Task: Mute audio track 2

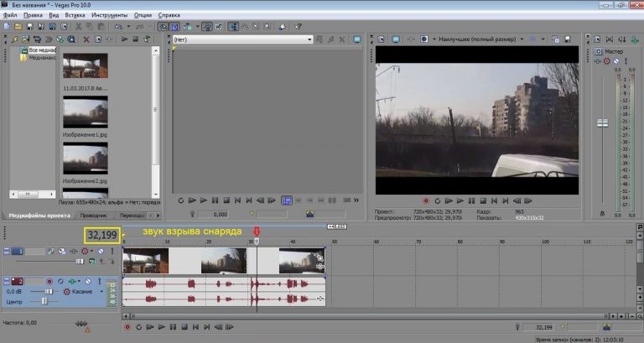Action: [89, 281]
